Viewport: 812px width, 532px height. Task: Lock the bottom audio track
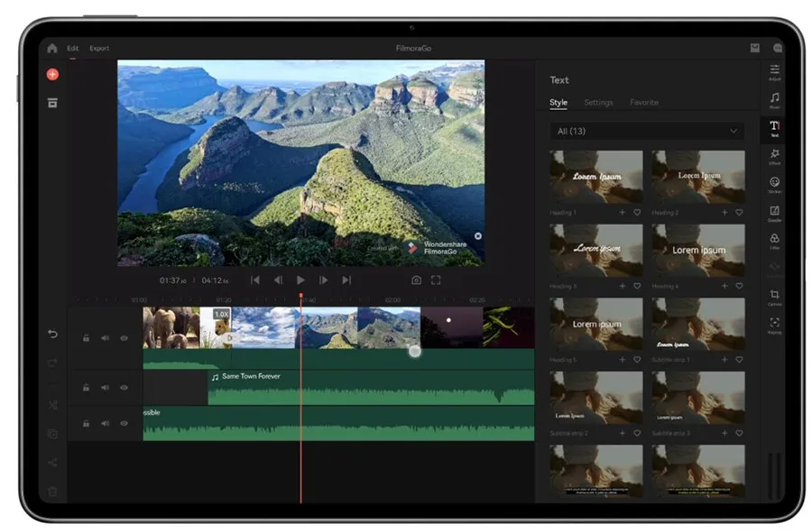86,423
